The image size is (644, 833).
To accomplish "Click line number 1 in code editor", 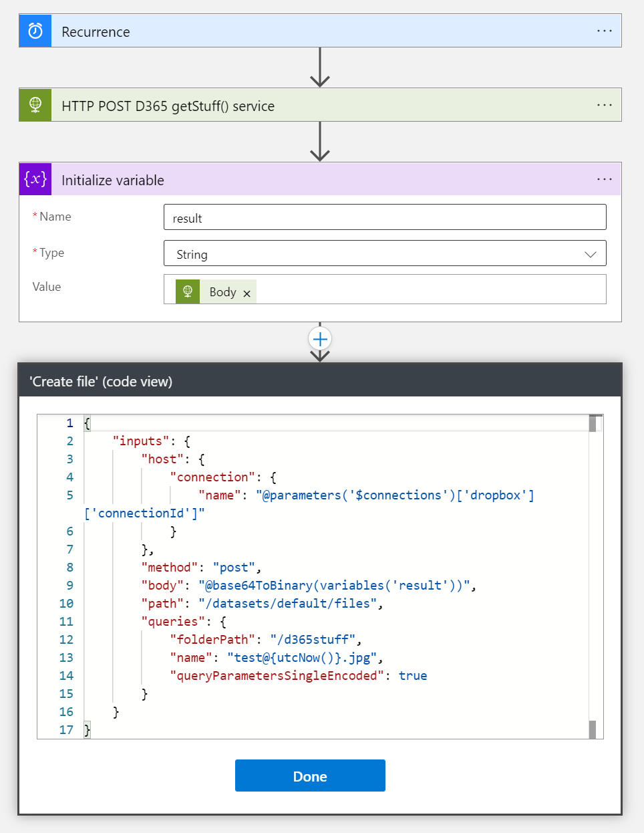I will coord(69,423).
